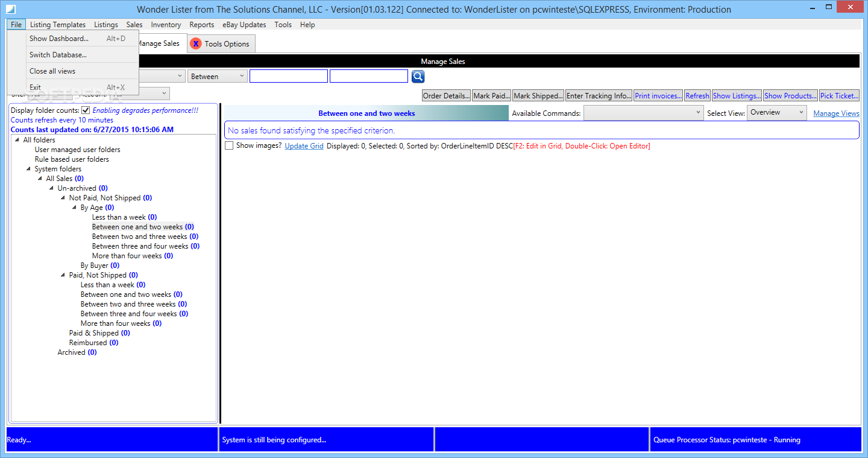868x458 pixels.
Task: Collapse the Un-archived tree node
Action: click(x=51, y=188)
